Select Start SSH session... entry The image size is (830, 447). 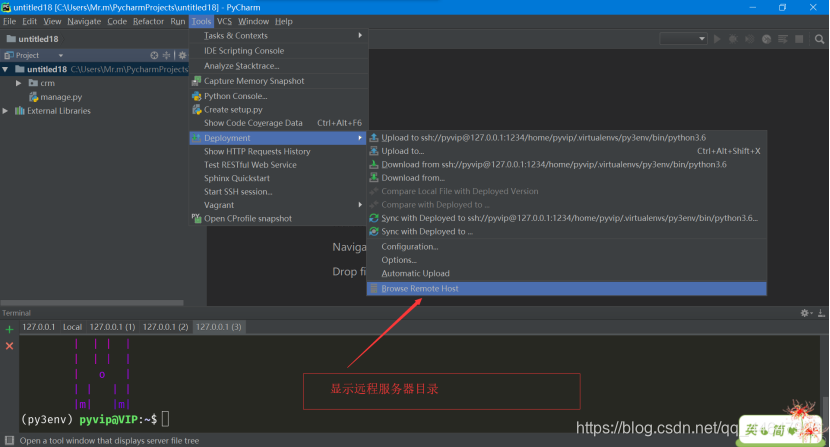(x=238, y=192)
